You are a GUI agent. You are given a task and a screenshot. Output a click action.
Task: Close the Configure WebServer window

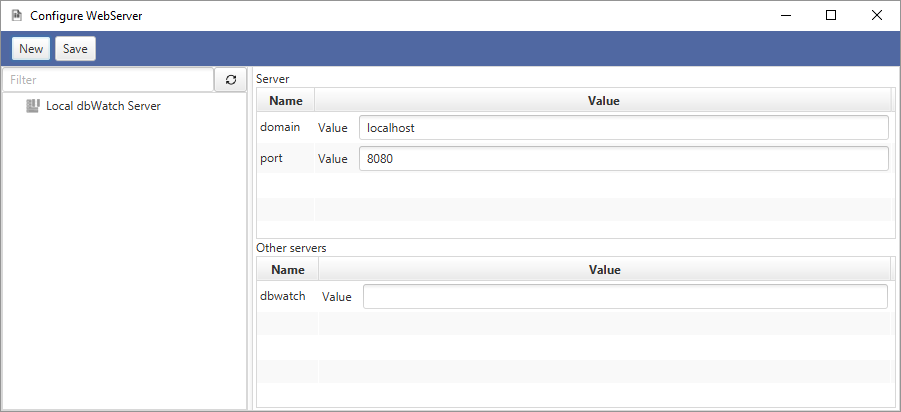click(x=877, y=16)
